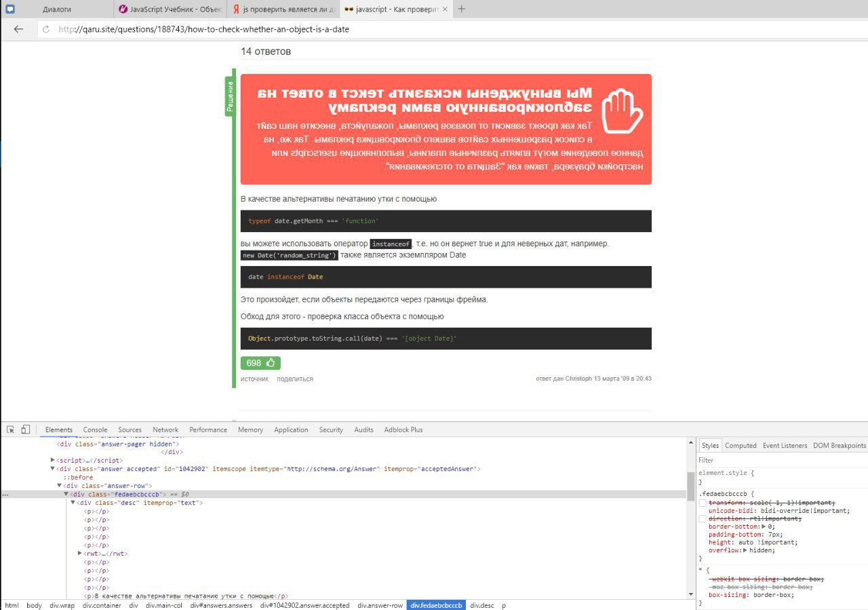868x610 pixels.
Task: Click the element.style rule block
Action: pyautogui.click(x=783, y=477)
